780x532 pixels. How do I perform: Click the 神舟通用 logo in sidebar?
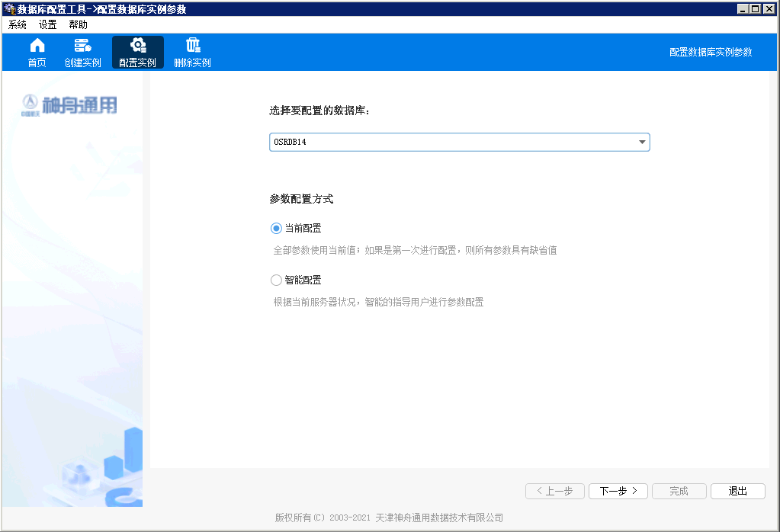70,105
